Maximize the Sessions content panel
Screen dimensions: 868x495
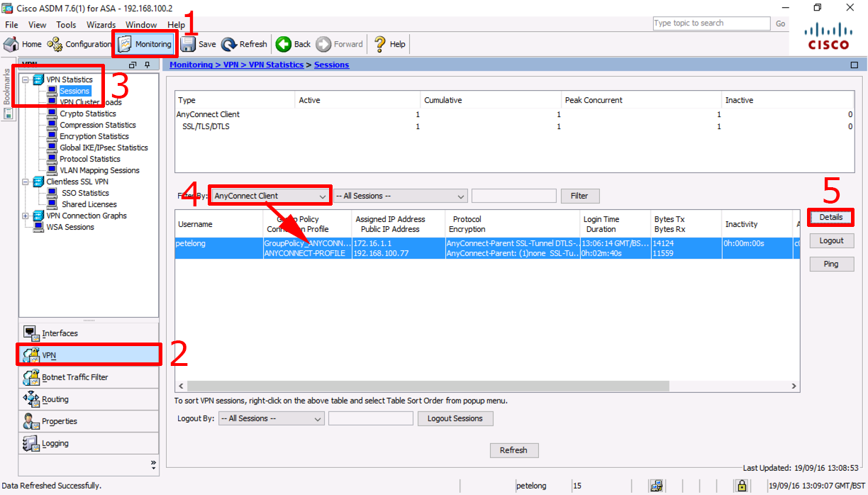pos(855,65)
